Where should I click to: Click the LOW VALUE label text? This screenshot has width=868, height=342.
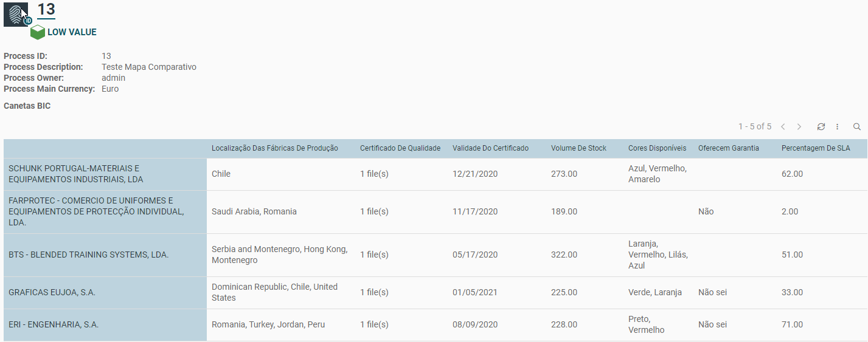click(72, 32)
